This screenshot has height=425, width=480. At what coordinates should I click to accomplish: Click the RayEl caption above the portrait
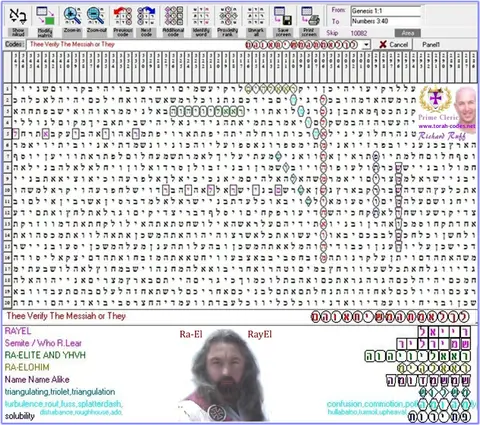tap(260, 334)
